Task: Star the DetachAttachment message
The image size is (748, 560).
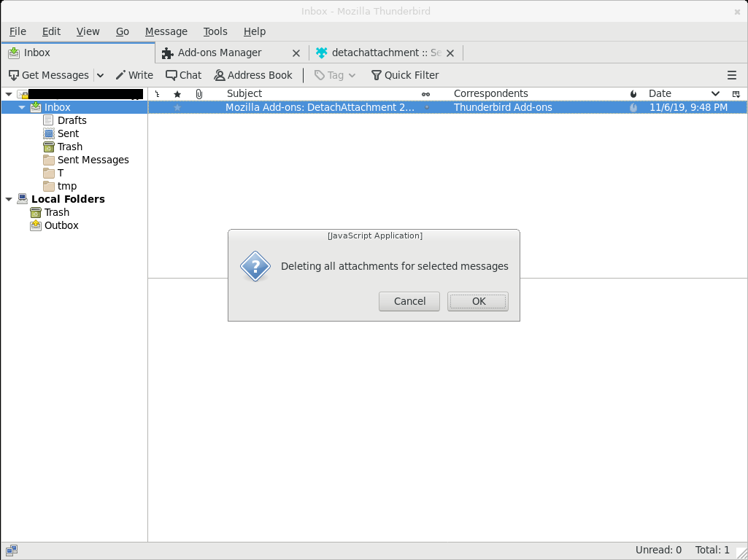Action: coord(177,107)
